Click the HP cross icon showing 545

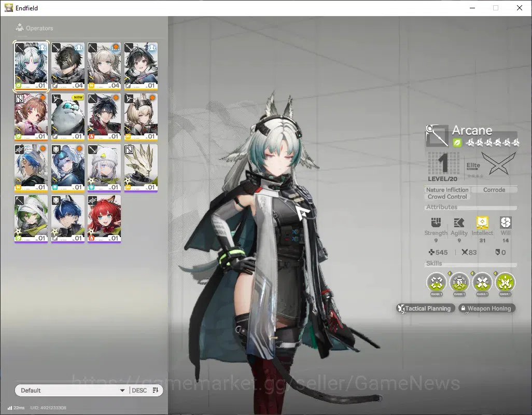pyautogui.click(x=431, y=252)
